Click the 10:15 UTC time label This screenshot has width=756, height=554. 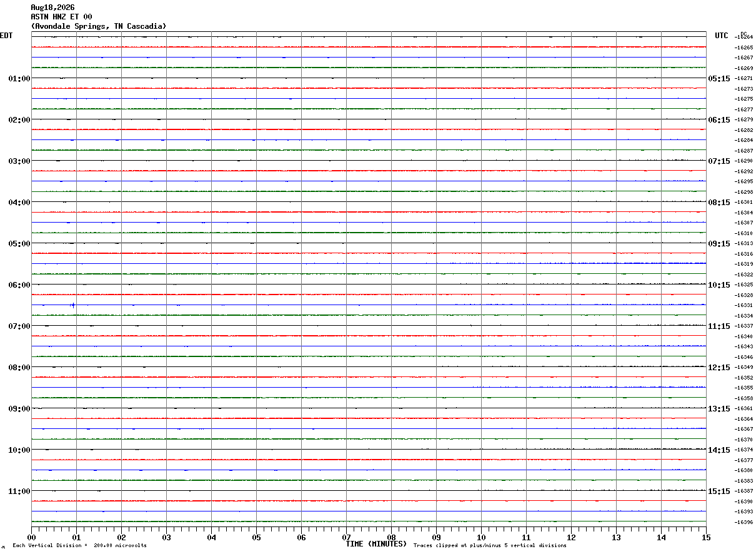pyautogui.click(x=719, y=285)
